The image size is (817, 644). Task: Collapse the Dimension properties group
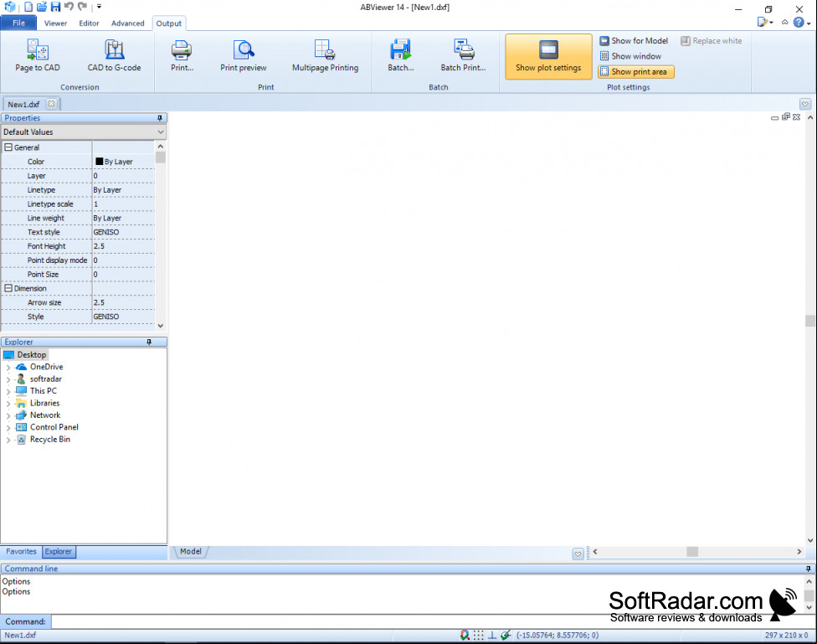pyautogui.click(x=8, y=288)
